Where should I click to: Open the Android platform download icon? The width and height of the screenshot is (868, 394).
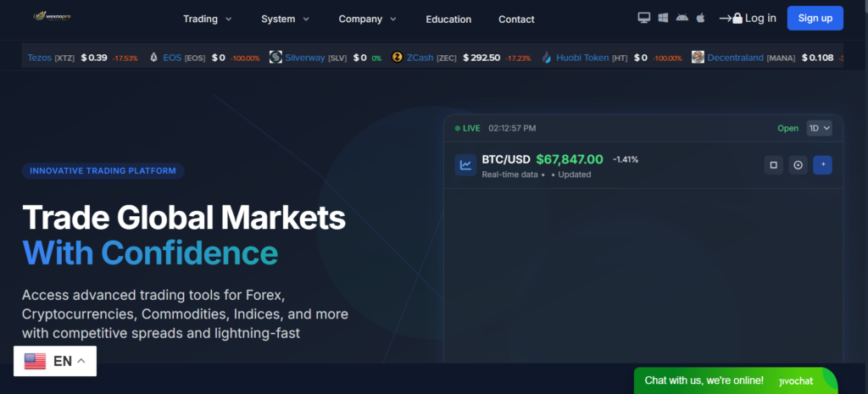tap(682, 18)
